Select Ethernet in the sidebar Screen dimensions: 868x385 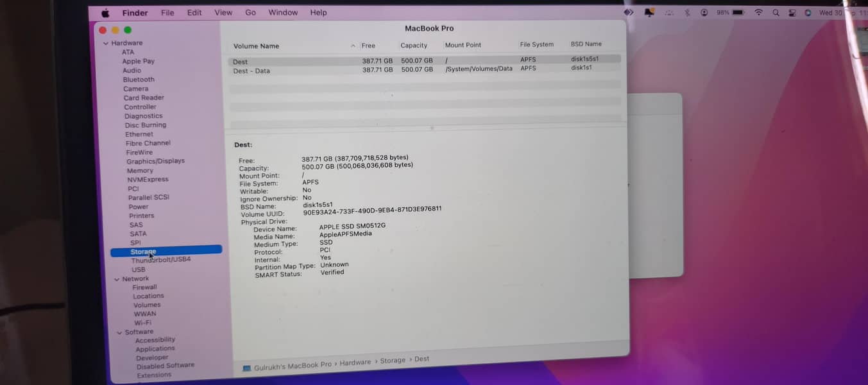point(139,134)
